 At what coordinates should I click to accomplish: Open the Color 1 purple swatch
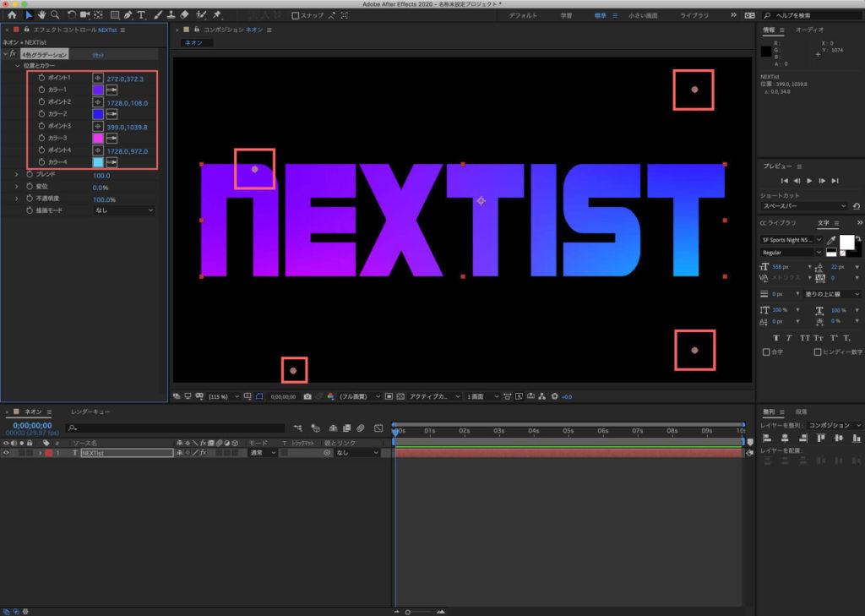tap(98, 90)
